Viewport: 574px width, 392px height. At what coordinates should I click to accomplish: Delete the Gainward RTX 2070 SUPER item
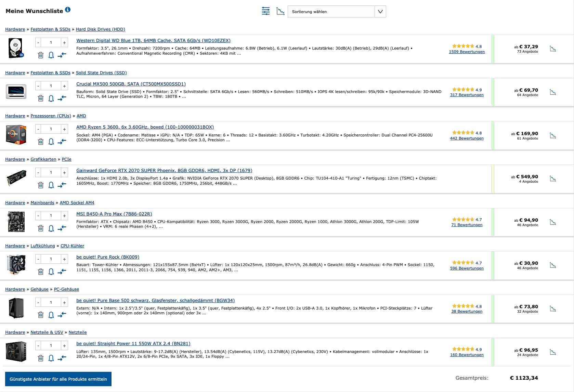pyautogui.click(x=41, y=185)
